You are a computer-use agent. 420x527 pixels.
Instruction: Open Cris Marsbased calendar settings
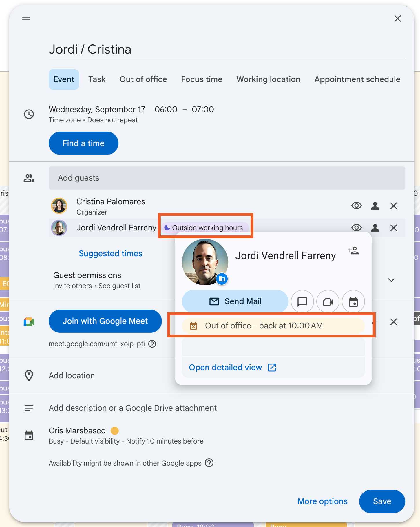point(126,436)
